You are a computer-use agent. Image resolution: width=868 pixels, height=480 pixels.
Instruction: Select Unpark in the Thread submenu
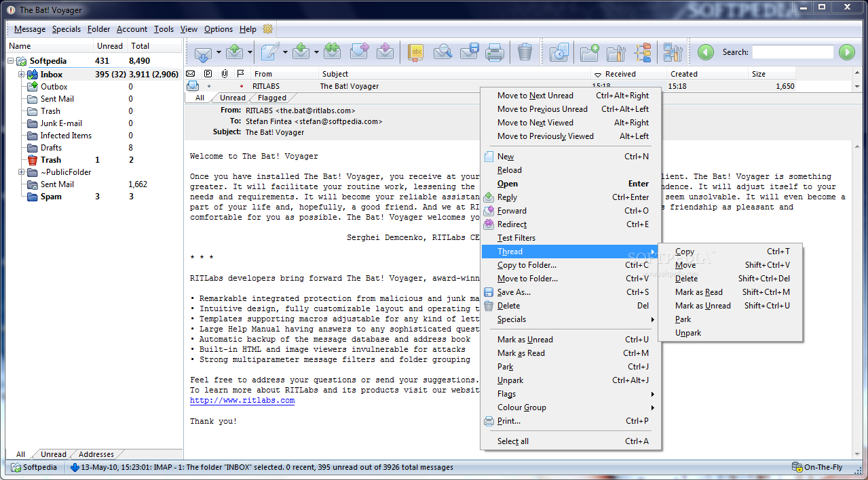click(730, 333)
